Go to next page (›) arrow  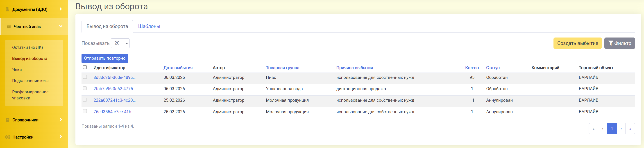tap(621, 129)
